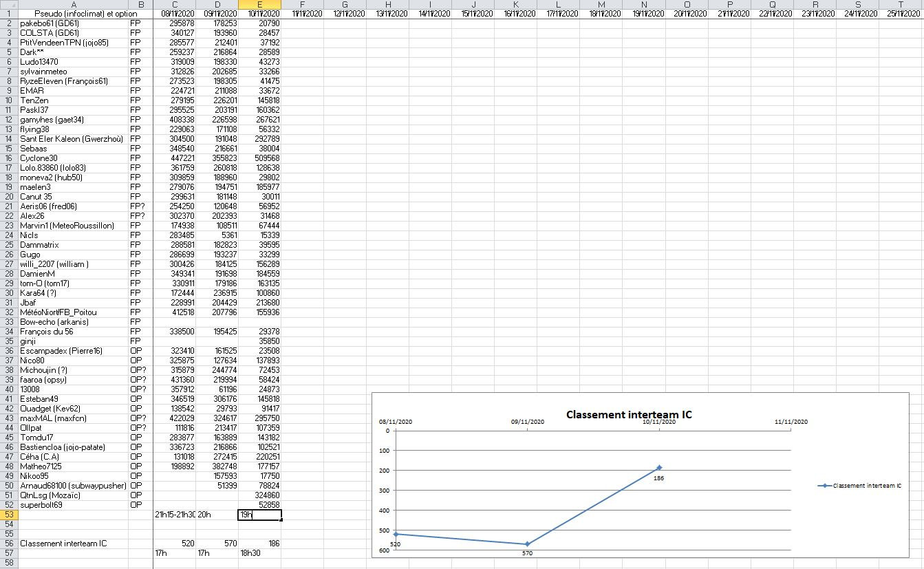Select the 'sylvainmeteo' cell

[72, 71]
